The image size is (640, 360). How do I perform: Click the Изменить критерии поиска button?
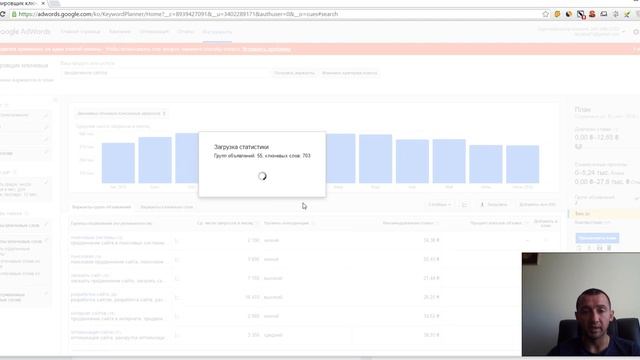(350, 73)
